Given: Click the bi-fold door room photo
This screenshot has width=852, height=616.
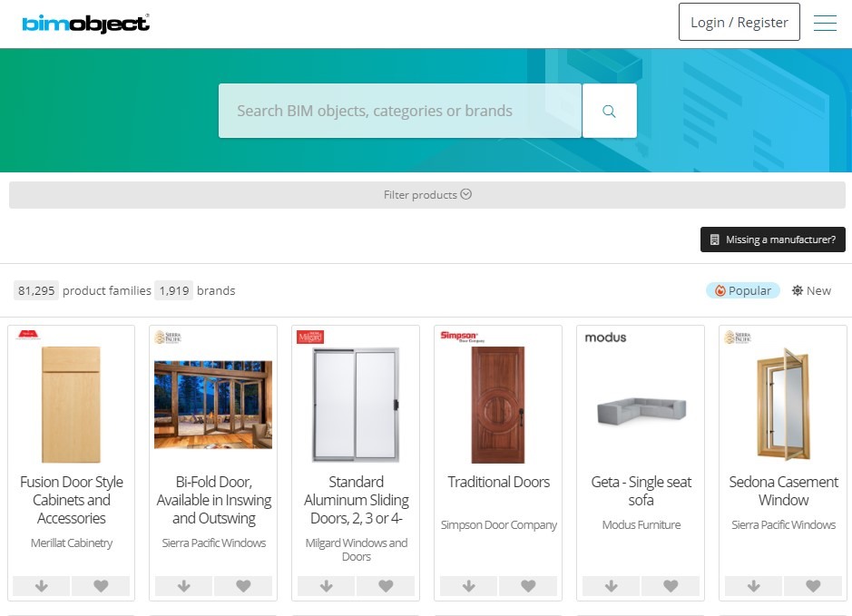Looking at the screenshot, I should point(213,405).
